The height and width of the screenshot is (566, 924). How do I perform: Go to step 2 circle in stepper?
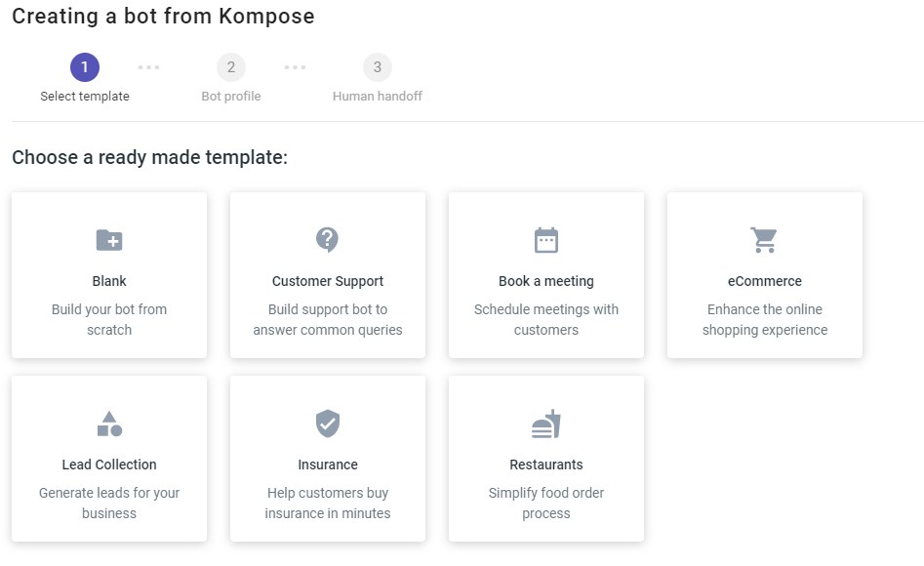pyautogui.click(x=231, y=67)
